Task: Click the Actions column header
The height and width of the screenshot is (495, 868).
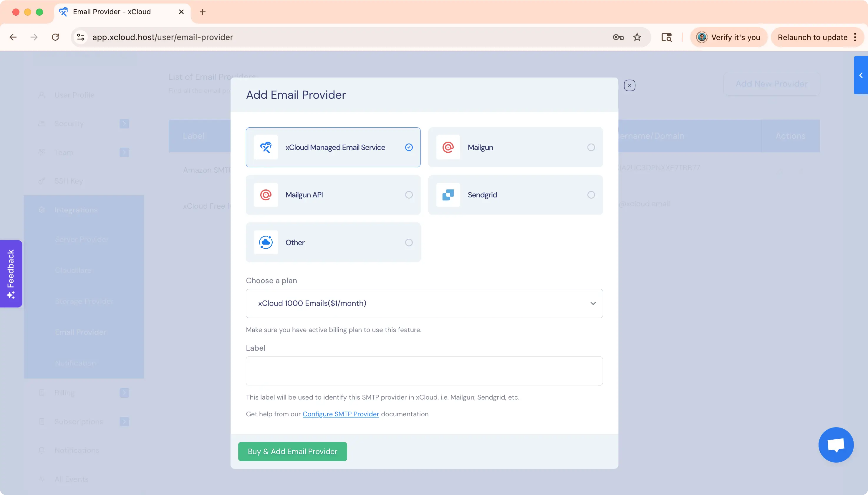Action: [x=790, y=136]
